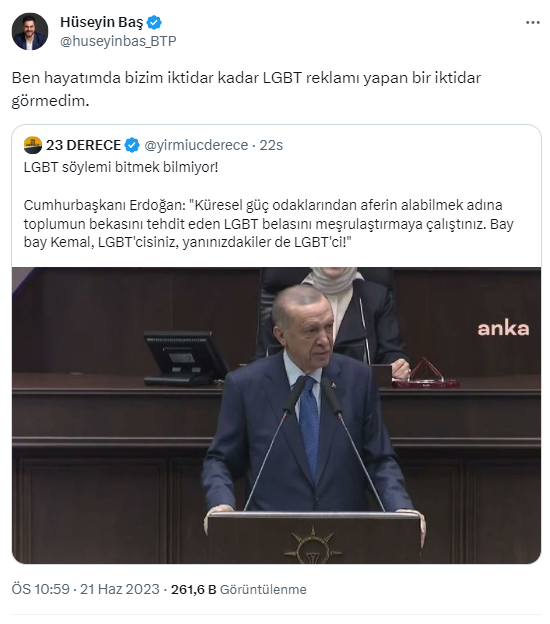Click the 22s timestamp of quoted tweet
Screen dimensions: 550x624
[271, 145]
